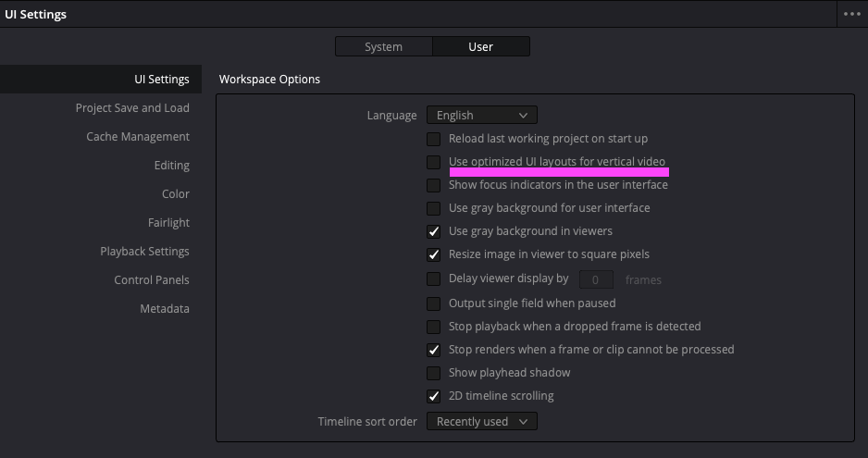This screenshot has height=458, width=868.
Task: Expand the Timeline sort order dropdown
Action: (481, 421)
